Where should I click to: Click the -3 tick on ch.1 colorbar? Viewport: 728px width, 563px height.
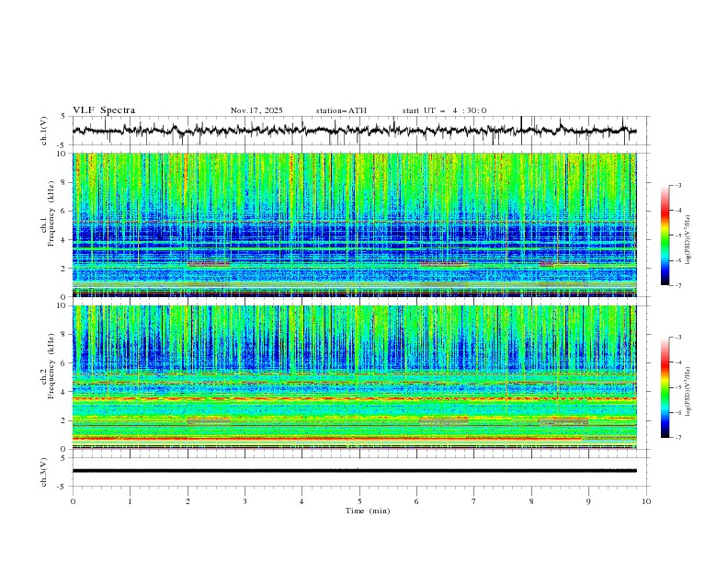(x=677, y=186)
